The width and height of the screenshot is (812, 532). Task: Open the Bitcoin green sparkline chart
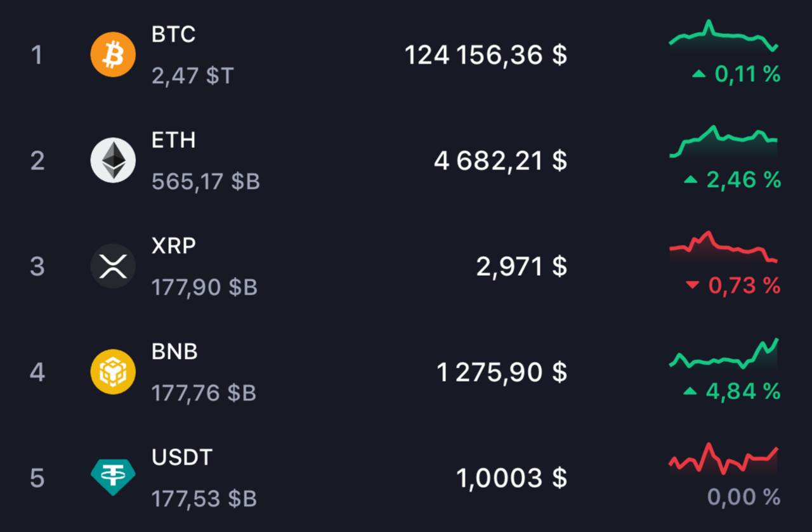(723, 37)
